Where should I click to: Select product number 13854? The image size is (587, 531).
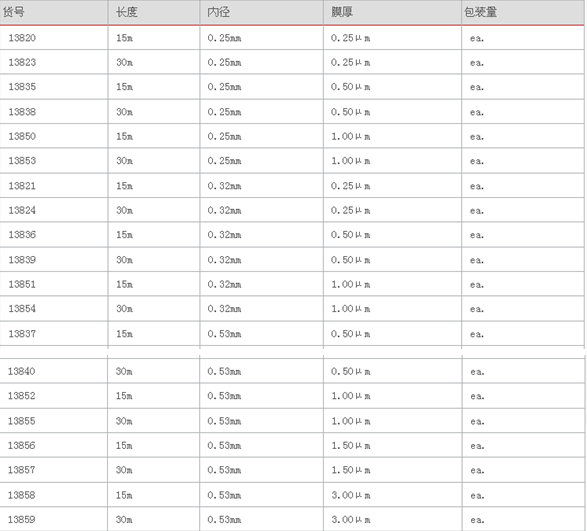click(22, 309)
